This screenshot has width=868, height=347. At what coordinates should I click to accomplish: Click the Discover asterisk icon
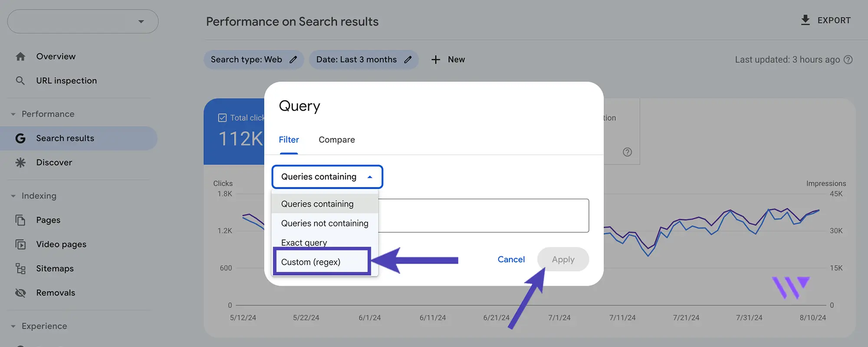point(20,163)
